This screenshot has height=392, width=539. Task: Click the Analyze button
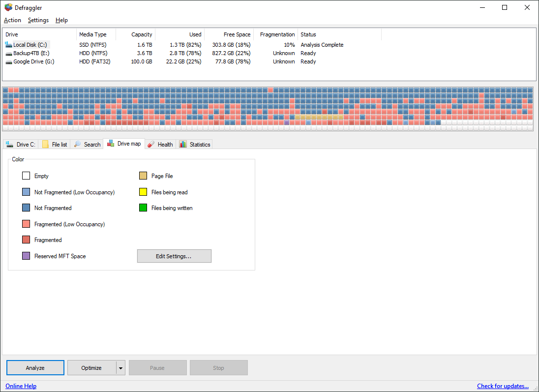point(35,368)
